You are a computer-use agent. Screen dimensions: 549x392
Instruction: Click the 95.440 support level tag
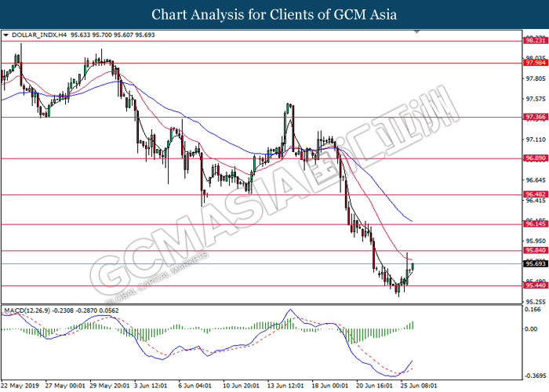pyautogui.click(x=534, y=286)
